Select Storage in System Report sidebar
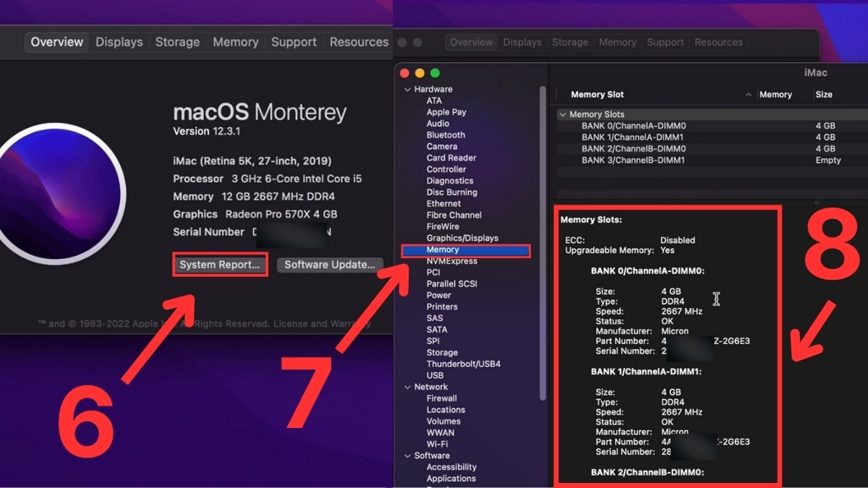The height and width of the screenshot is (488, 868). click(x=442, y=353)
